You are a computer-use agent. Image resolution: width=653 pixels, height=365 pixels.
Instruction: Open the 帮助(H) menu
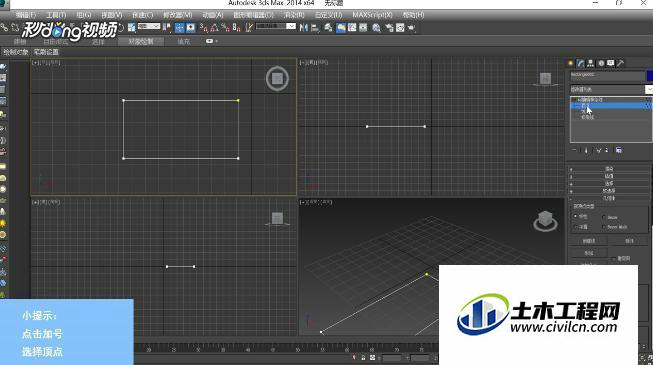pyautogui.click(x=413, y=15)
